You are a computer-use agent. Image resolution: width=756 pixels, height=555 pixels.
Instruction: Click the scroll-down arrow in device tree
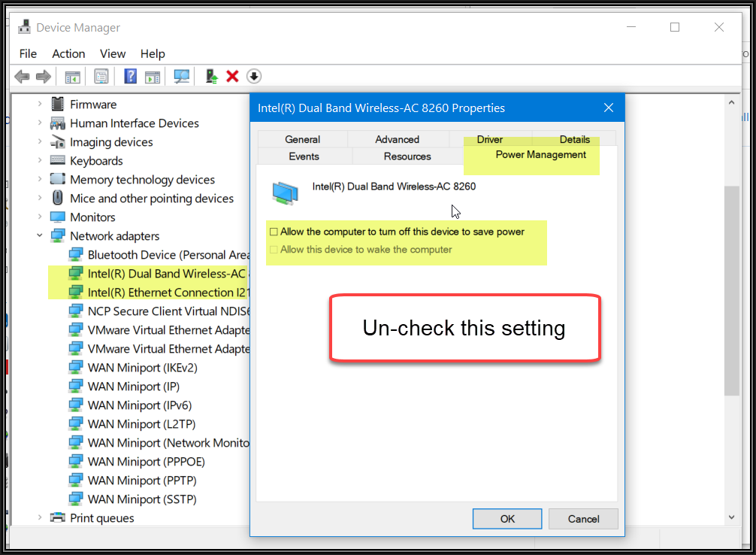731,517
